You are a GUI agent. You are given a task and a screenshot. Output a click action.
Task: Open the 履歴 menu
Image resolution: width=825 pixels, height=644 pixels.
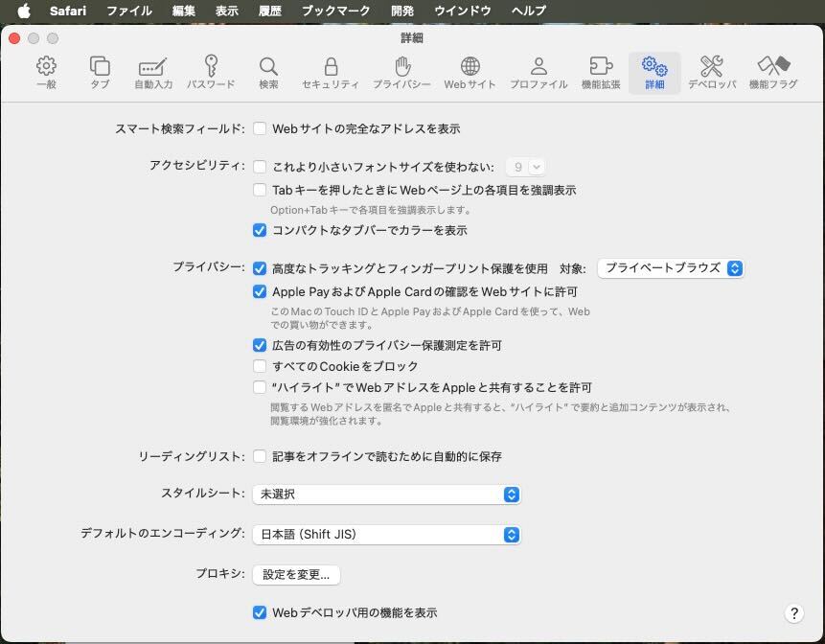(269, 11)
